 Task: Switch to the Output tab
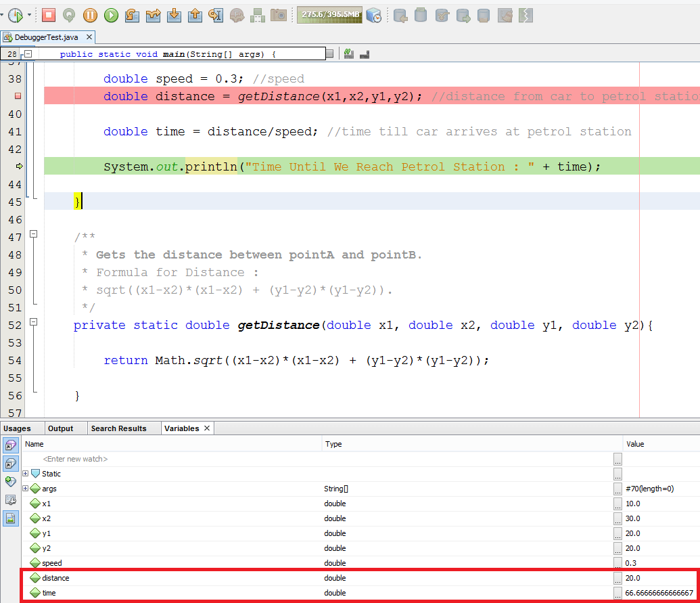click(x=60, y=428)
